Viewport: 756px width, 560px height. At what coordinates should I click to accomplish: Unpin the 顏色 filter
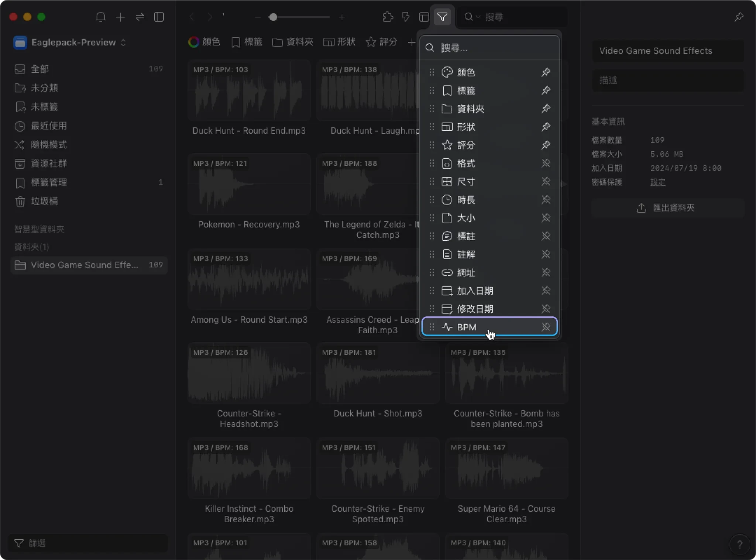[x=546, y=72]
